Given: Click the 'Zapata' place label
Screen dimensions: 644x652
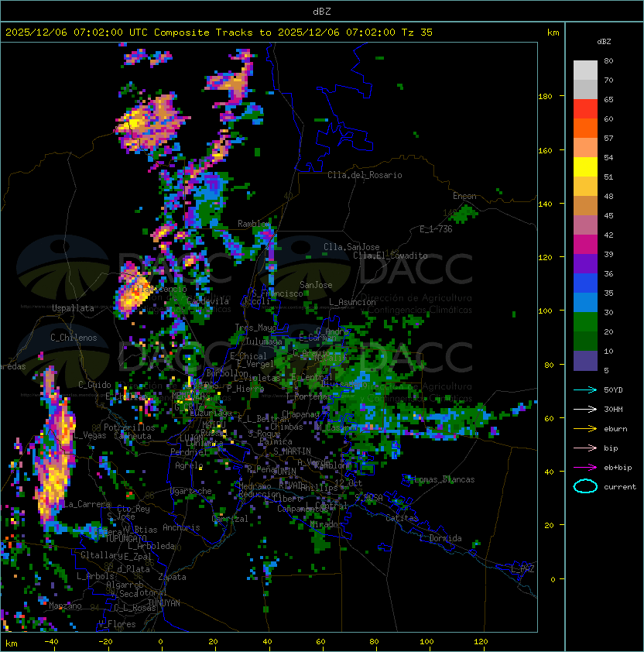Looking at the screenshot, I should click(172, 577).
